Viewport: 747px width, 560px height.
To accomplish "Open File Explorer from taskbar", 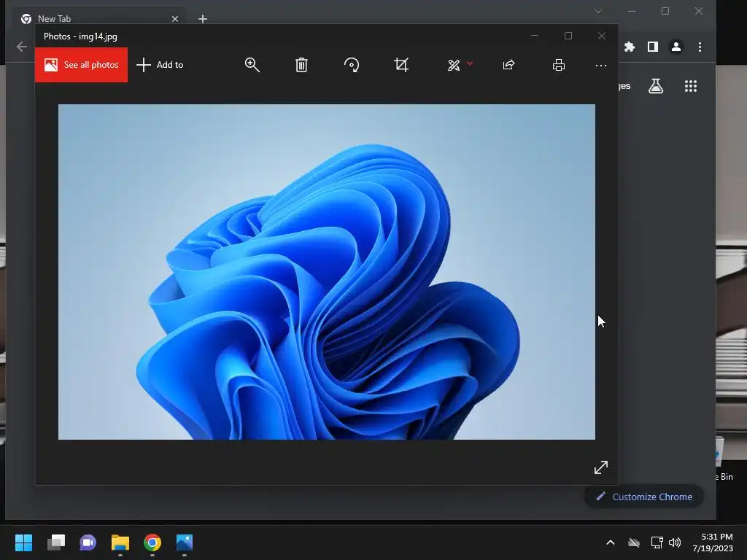I will [120, 542].
